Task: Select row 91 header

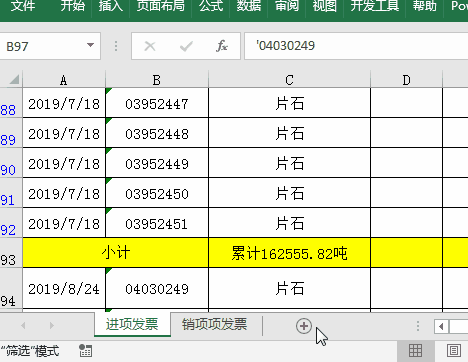Action: (11, 193)
